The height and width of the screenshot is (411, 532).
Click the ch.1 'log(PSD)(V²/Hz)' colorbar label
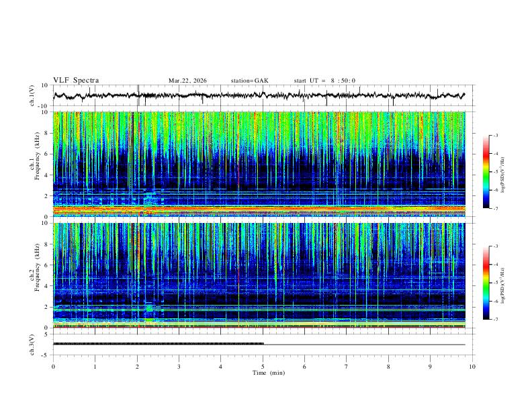pos(503,175)
